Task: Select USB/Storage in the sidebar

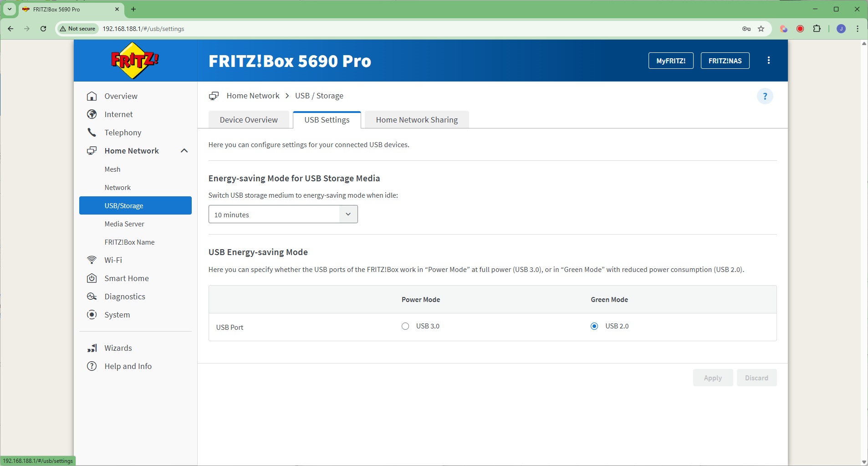Action: pos(135,205)
